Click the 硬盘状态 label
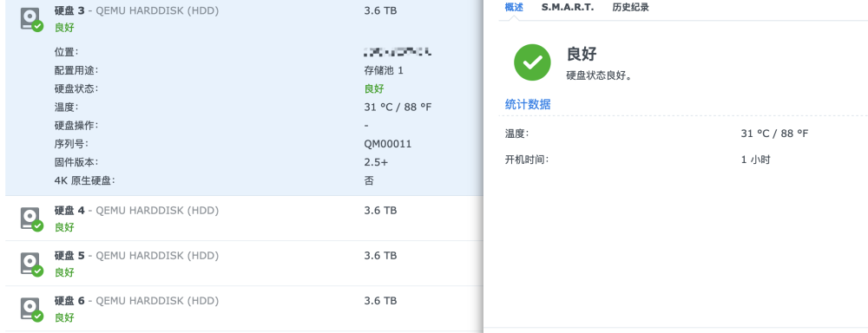 [x=76, y=88]
